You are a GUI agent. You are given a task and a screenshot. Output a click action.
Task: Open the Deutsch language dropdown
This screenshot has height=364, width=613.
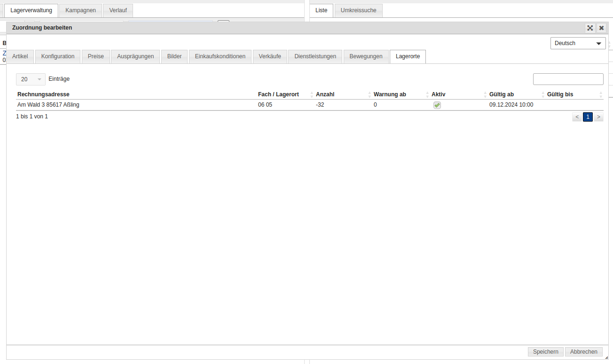[578, 43]
